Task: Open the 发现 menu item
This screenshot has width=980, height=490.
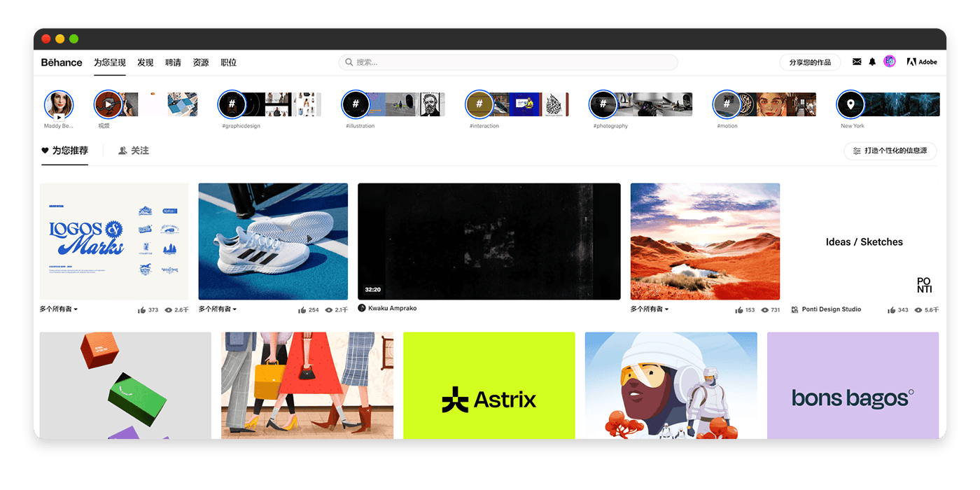Action: point(145,62)
